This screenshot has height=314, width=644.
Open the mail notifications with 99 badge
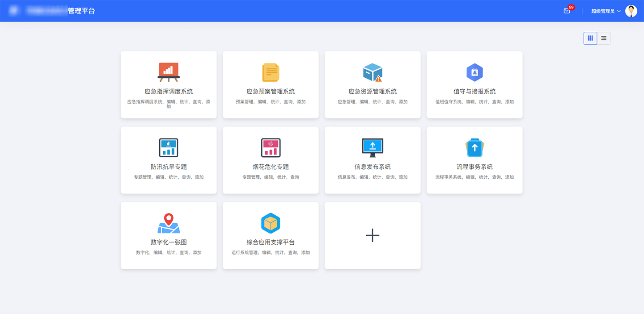[567, 11]
